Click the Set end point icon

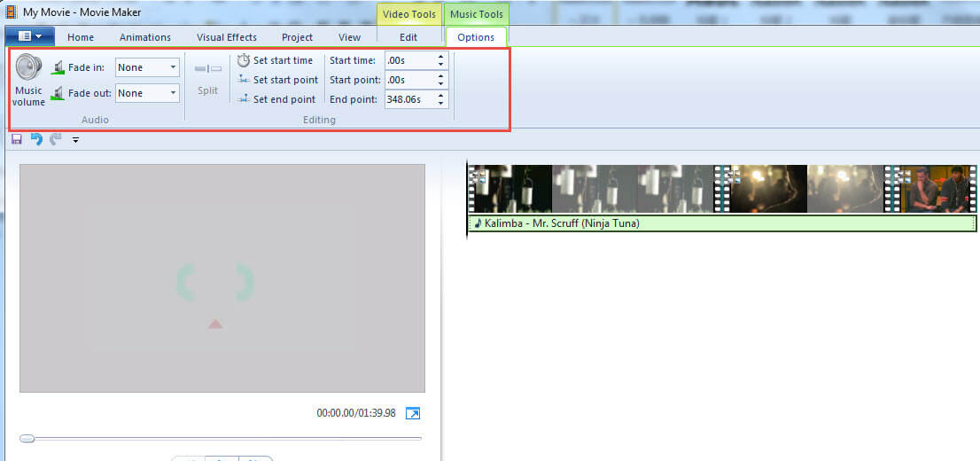click(x=244, y=98)
